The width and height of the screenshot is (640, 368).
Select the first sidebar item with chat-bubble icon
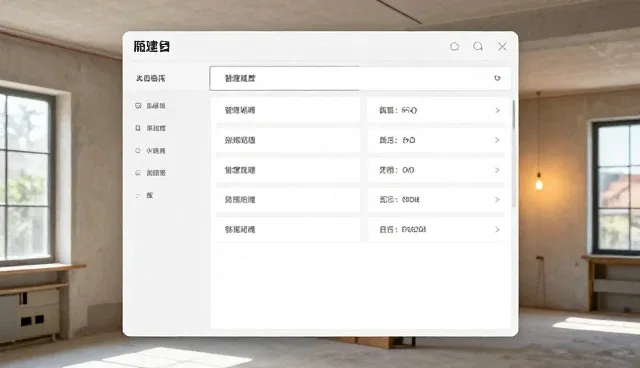click(150, 106)
